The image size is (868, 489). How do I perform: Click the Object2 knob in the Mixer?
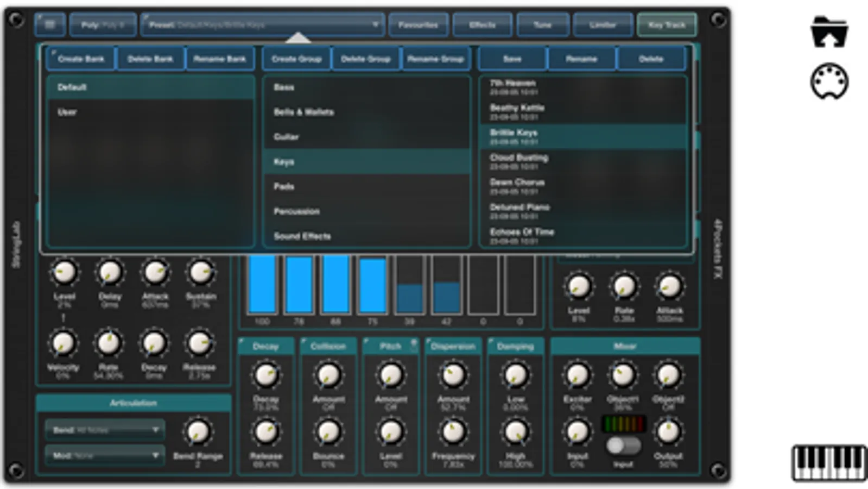(668, 375)
